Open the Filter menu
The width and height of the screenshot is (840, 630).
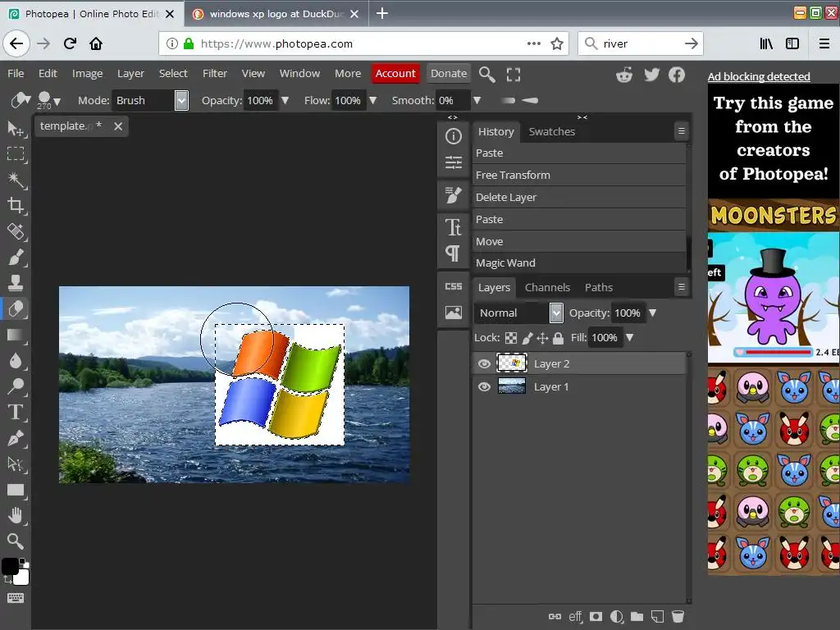pyautogui.click(x=215, y=73)
